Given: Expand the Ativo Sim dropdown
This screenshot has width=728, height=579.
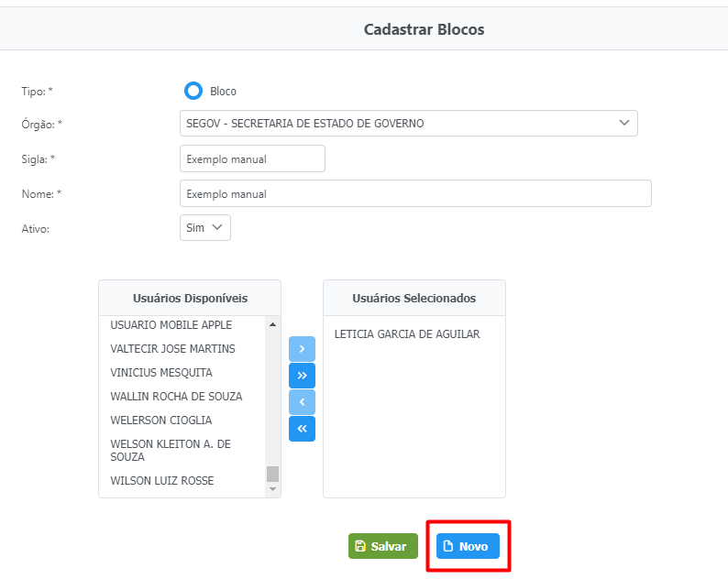Looking at the screenshot, I should click(205, 228).
